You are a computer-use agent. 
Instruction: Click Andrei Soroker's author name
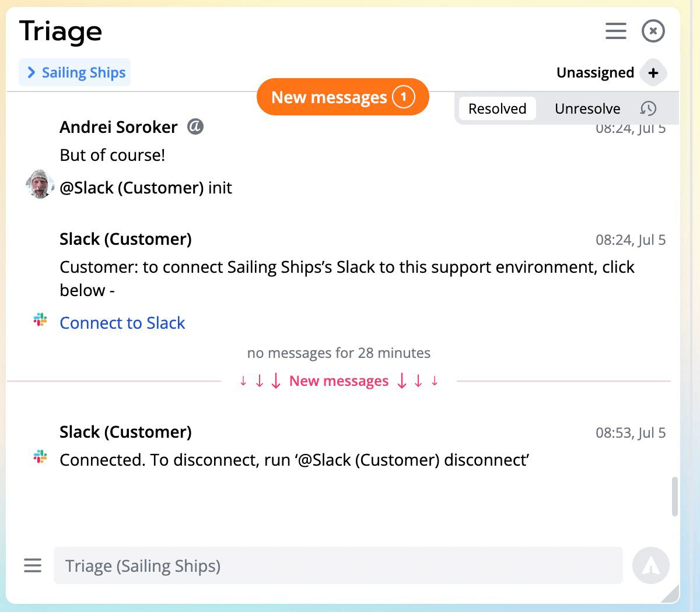[118, 127]
